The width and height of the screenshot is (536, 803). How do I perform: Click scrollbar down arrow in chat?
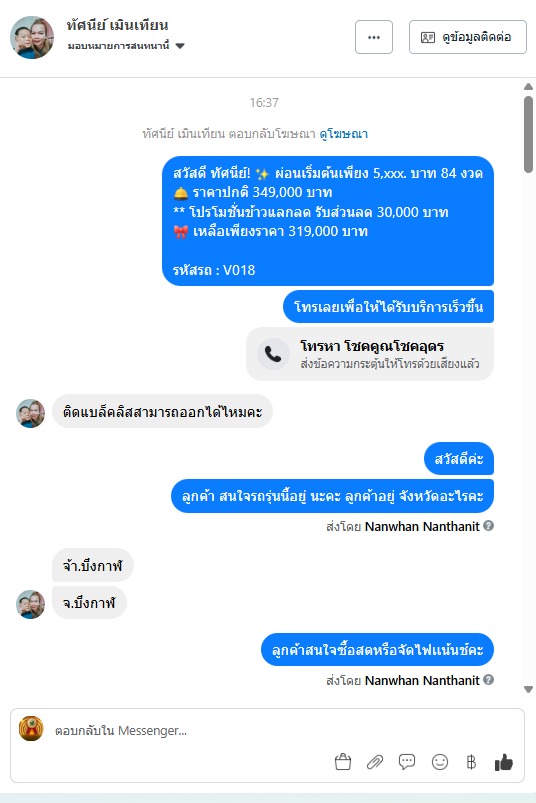(x=528, y=689)
